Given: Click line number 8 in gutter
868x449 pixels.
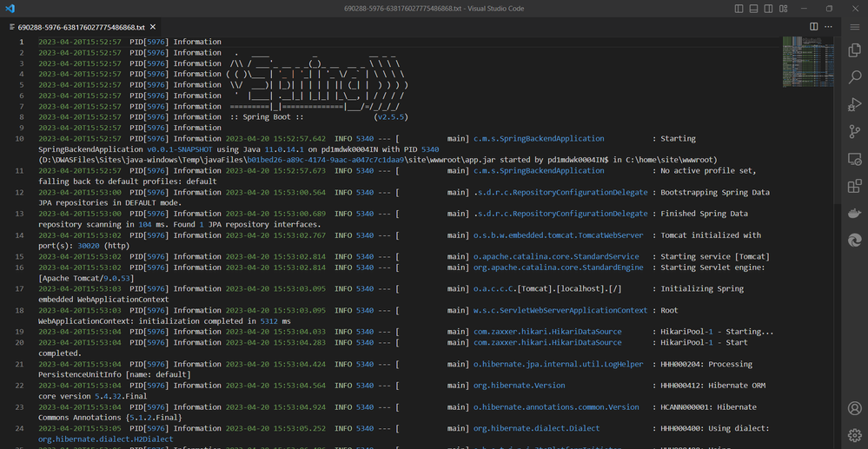Looking at the screenshot, I should (22, 117).
